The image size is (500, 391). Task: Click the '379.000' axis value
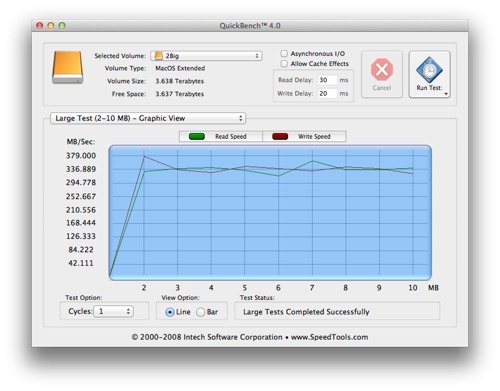click(x=81, y=156)
